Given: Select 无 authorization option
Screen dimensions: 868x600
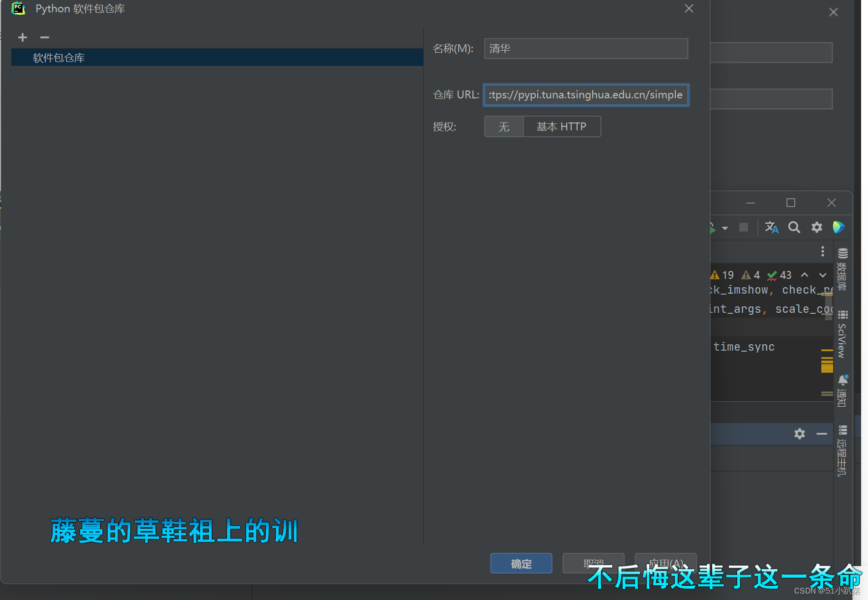Looking at the screenshot, I should point(504,127).
